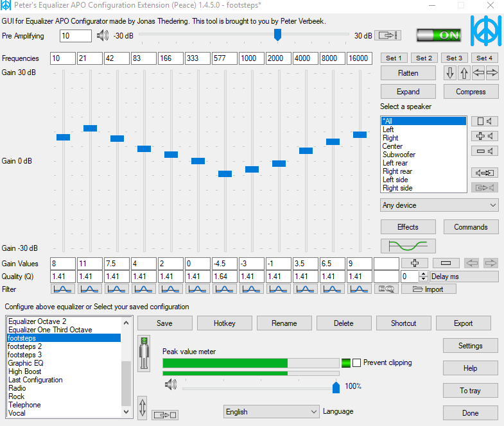Click the Expand button
This screenshot has height=426, width=504.
coord(408,92)
